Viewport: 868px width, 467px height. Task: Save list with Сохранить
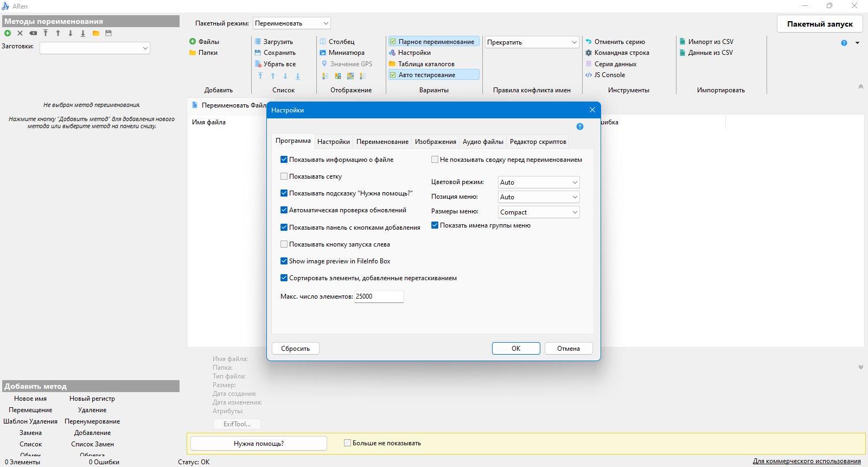tap(275, 53)
